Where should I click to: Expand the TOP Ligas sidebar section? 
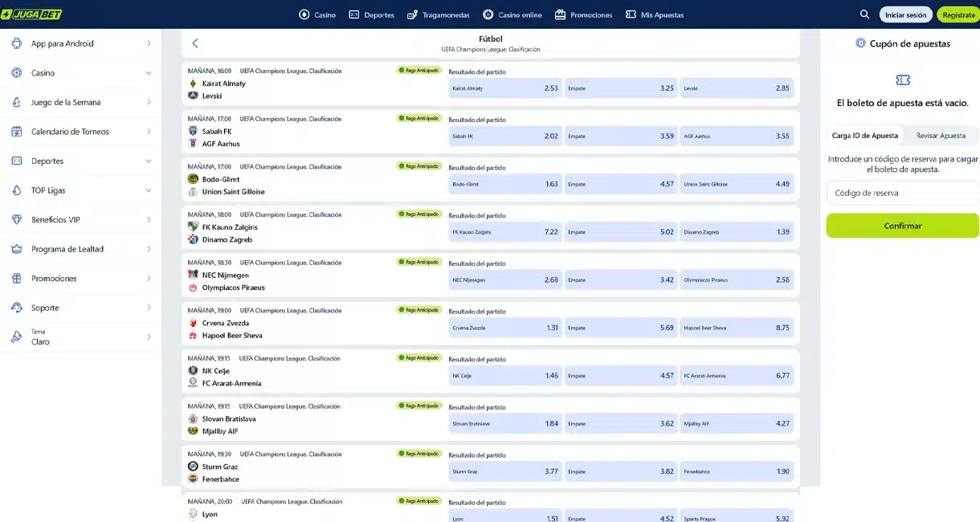(149, 190)
